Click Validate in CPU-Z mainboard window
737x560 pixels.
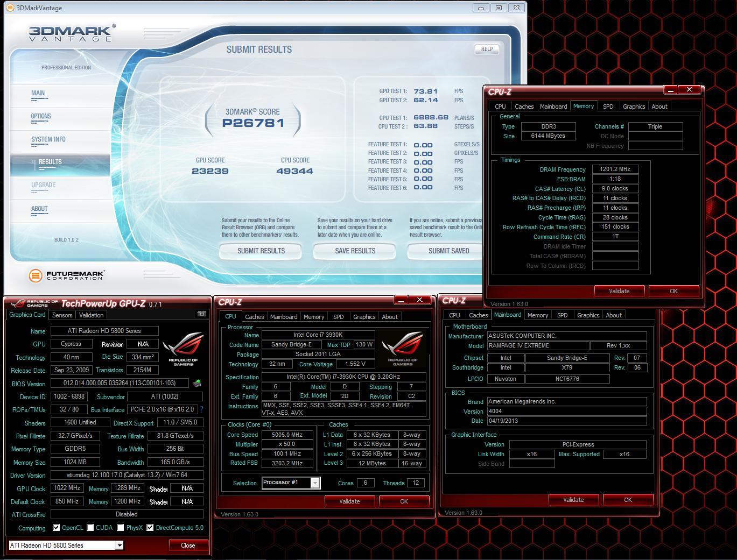coord(573,500)
